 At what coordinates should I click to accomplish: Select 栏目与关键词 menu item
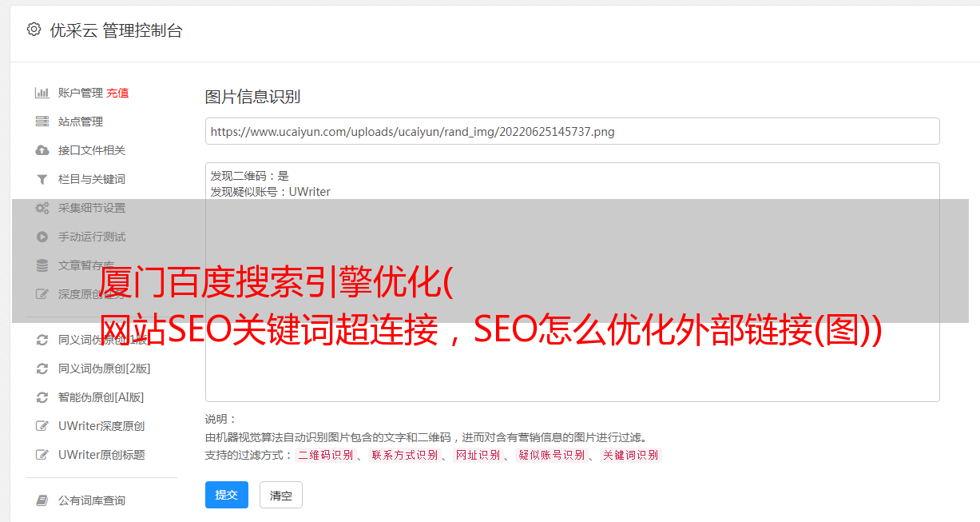pos(92,179)
